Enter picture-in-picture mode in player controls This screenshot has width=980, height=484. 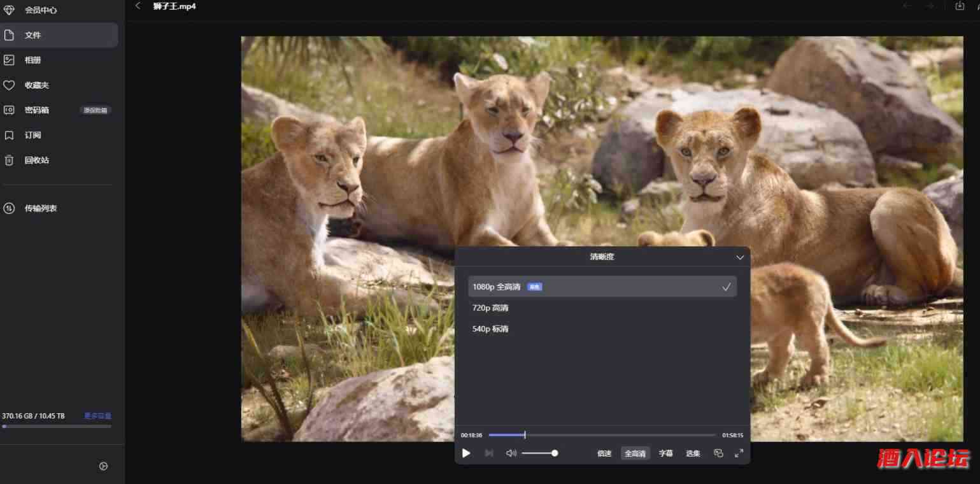coord(718,453)
